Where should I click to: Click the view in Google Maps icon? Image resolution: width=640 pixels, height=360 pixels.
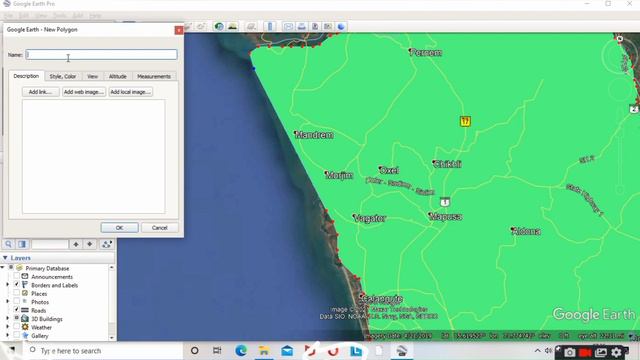tap(328, 27)
